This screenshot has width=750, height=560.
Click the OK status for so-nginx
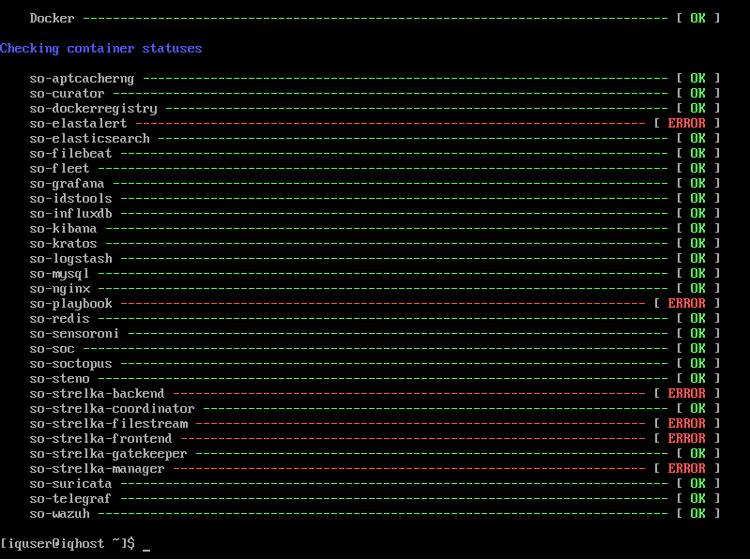point(697,289)
